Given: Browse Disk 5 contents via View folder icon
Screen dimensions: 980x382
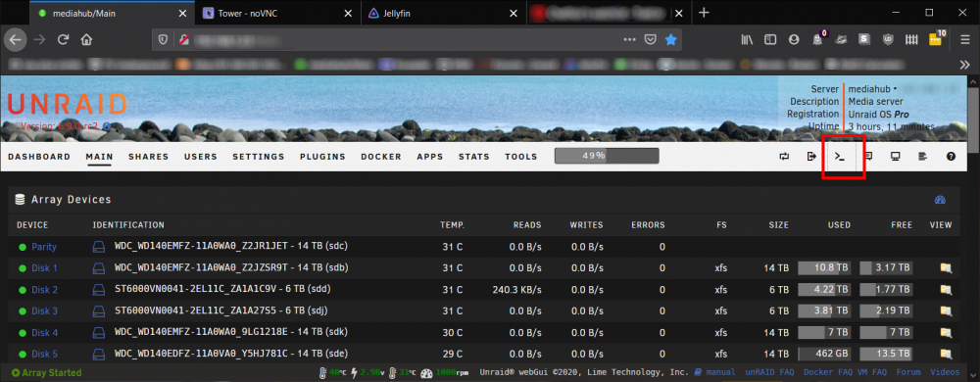Looking at the screenshot, I should click(946, 354).
